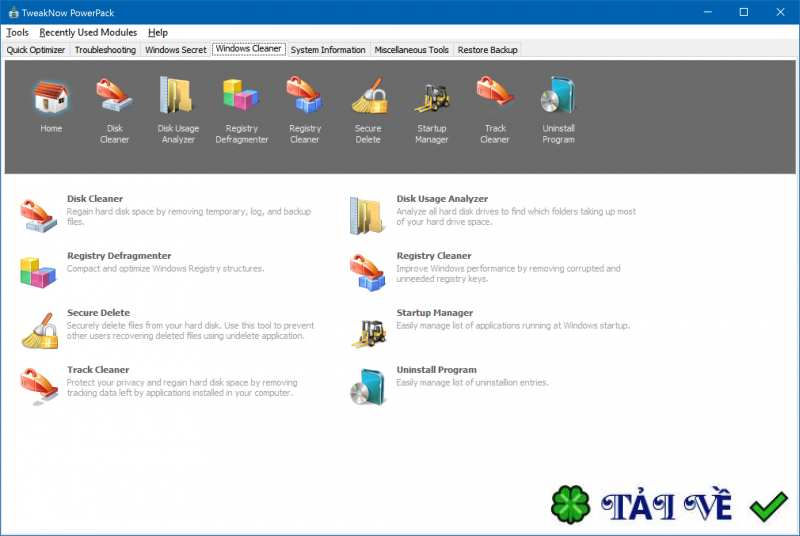Click the Disk Usage Analyzer heading link
This screenshot has height=536, width=800.
[x=442, y=199]
